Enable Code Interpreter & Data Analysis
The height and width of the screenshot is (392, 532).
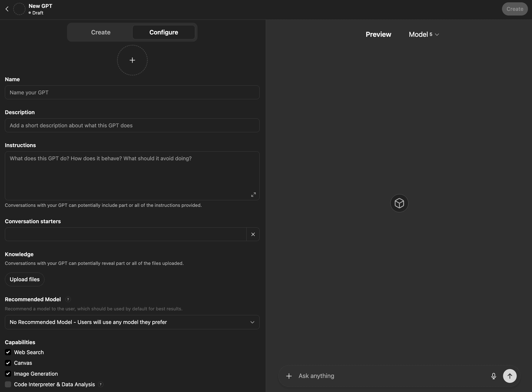pyautogui.click(x=8, y=384)
